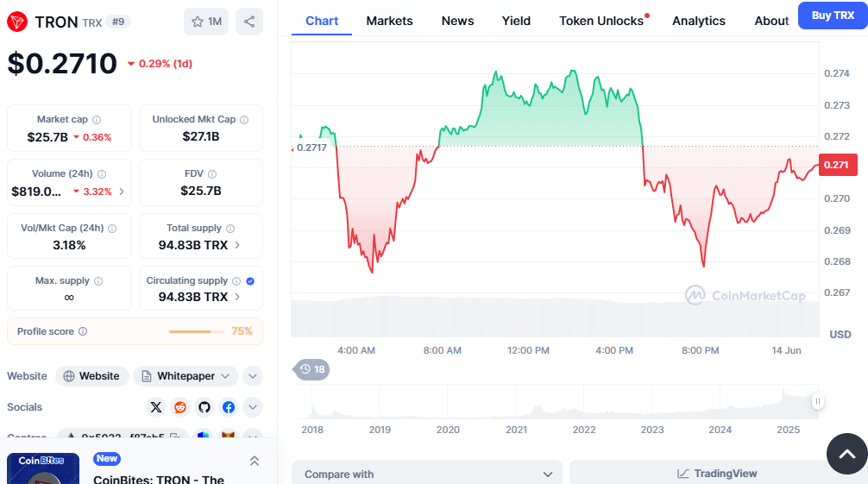This screenshot has height=484, width=868.
Task: Click the info icon beside Market cap
Action: (x=97, y=120)
